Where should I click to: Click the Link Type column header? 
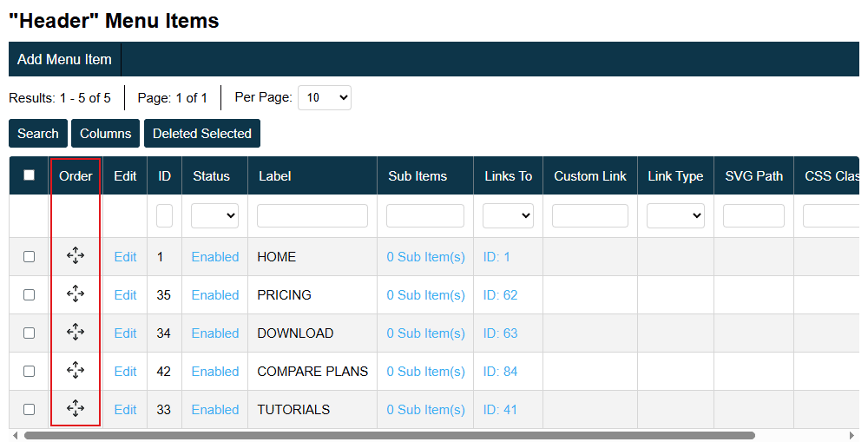pyautogui.click(x=675, y=176)
